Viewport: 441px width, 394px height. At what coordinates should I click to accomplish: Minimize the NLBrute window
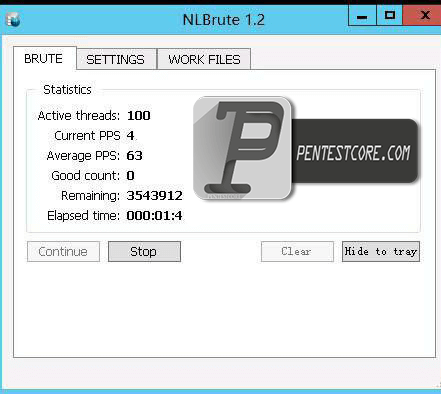pos(362,16)
